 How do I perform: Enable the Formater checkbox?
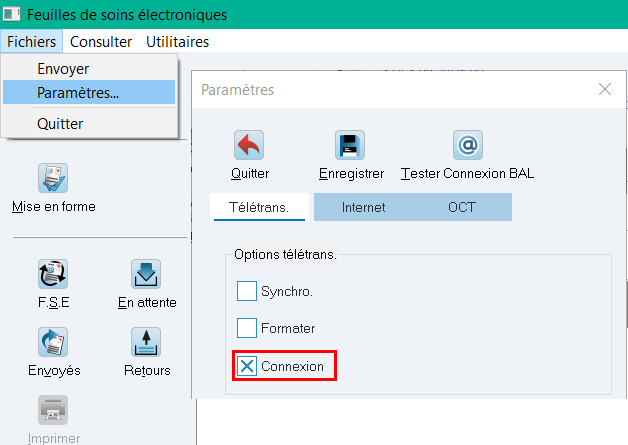coord(247,328)
